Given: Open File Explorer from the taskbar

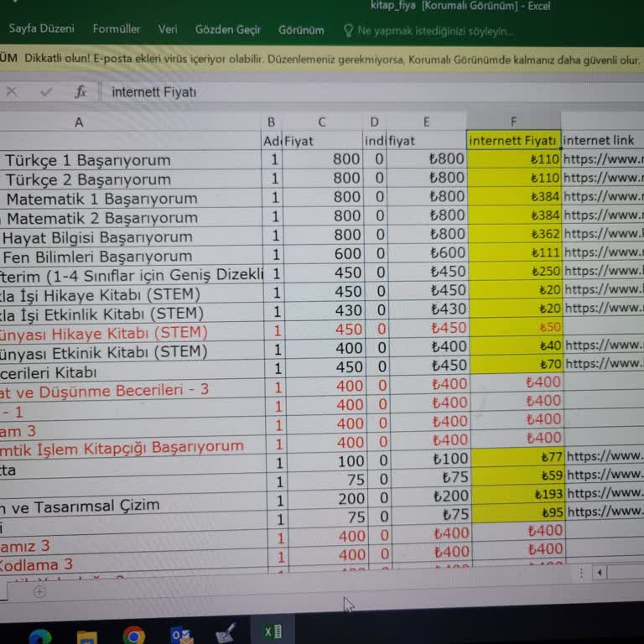Looking at the screenshot, I should click(86, 636).
